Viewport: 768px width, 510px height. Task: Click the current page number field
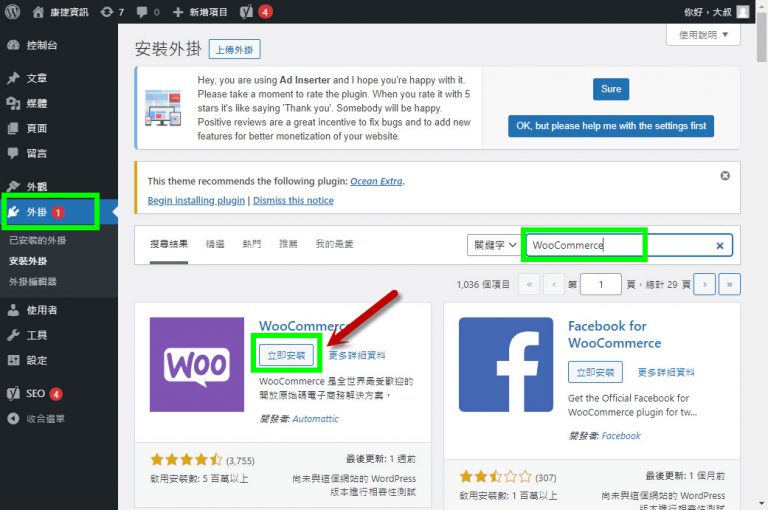[600, 284]
